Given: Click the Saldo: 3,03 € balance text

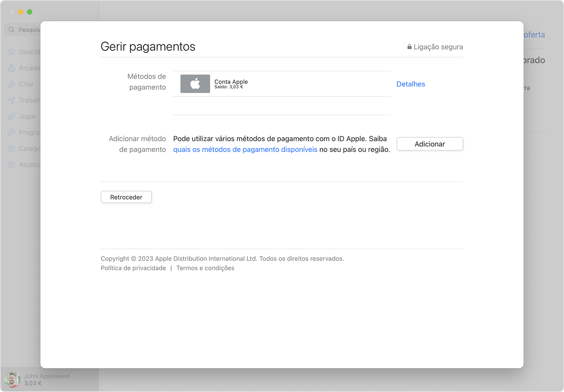Looking at the screenshot, I should 228,87.
